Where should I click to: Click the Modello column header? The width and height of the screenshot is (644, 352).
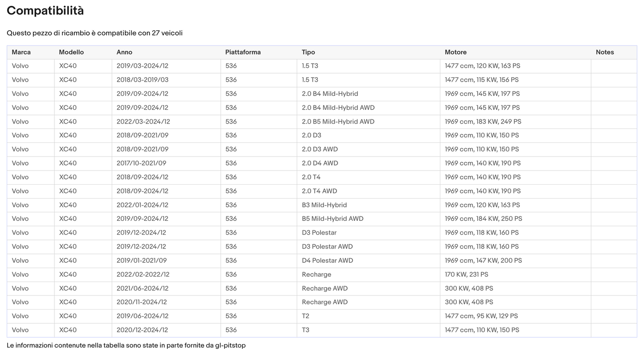pyautogui.click(x=83, y=52)
